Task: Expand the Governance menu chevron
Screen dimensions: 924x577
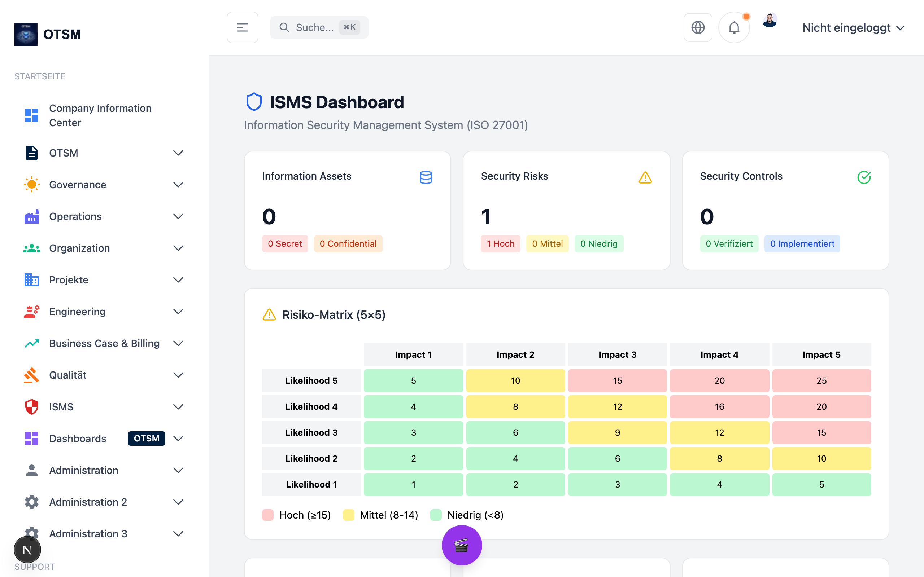Action: coord(178,185)
